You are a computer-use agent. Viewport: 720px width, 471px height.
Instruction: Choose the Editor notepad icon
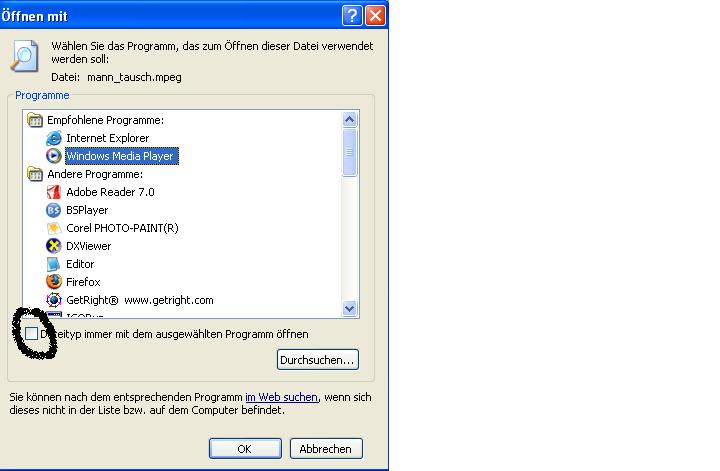point(54,264)
